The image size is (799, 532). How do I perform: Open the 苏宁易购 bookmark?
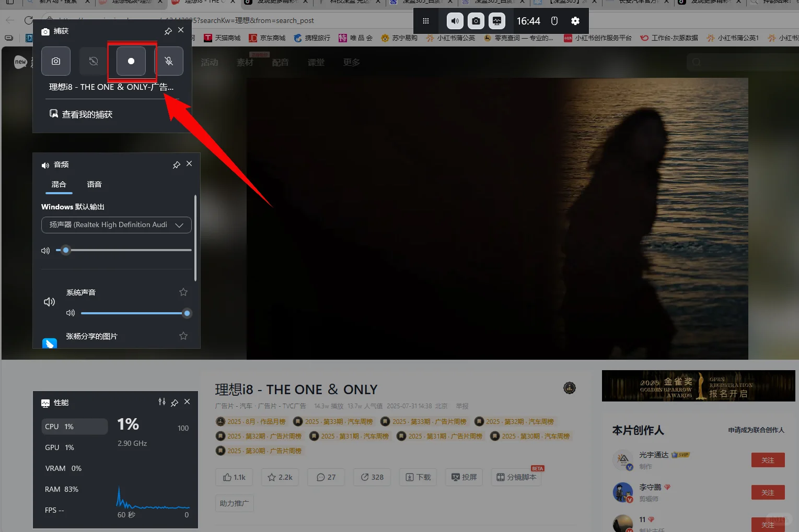pyautogui.click(x=400, y=38)
